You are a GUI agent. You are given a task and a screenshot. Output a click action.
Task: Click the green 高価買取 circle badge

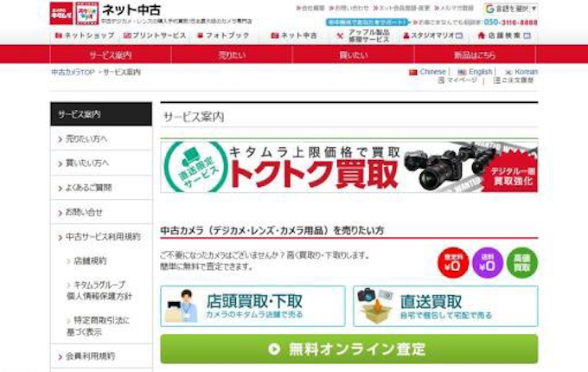pos(521,262)
